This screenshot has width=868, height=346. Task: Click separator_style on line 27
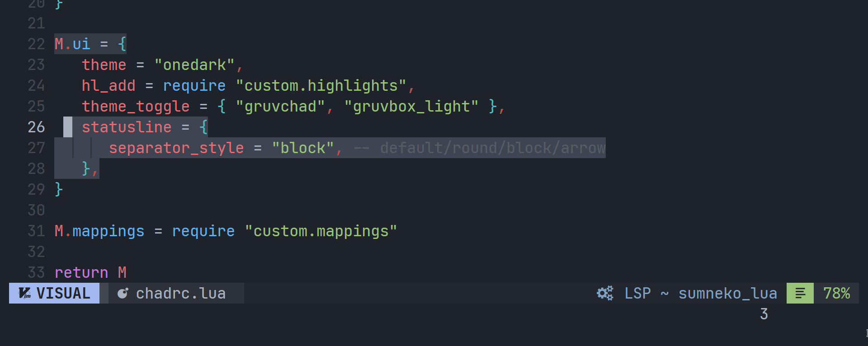click(176, 148)
